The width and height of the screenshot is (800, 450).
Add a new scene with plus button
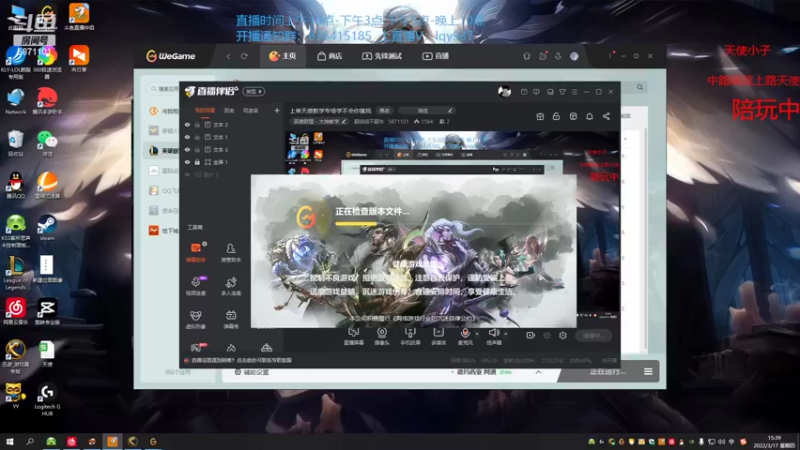[x=277, y=110]
